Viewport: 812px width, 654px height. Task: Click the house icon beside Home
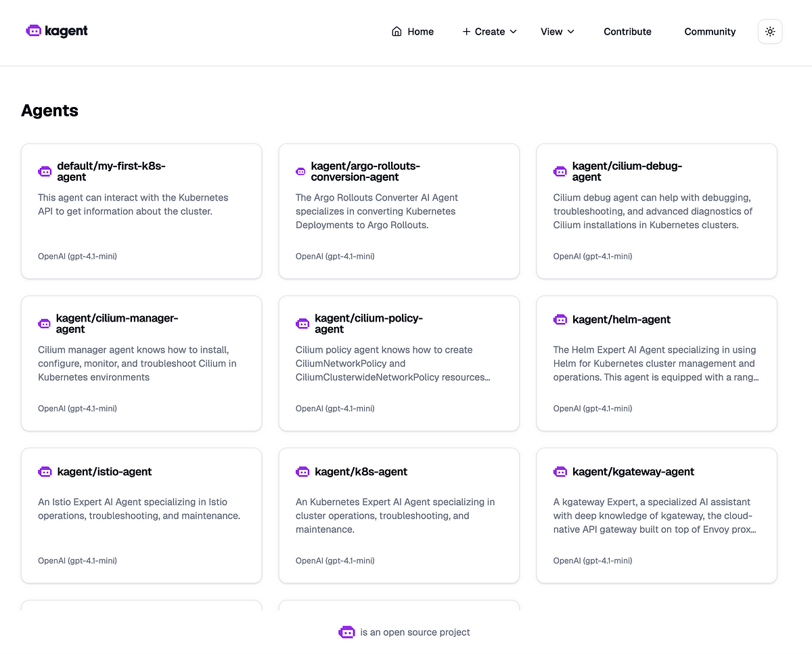(397, 31)
